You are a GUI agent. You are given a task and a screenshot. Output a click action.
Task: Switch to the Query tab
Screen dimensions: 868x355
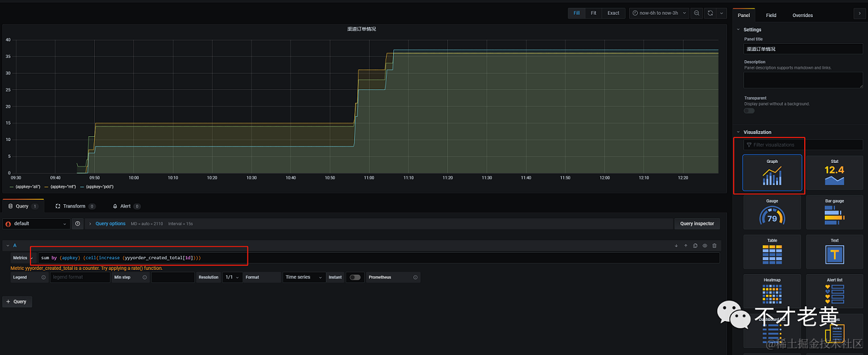[23, 206]
